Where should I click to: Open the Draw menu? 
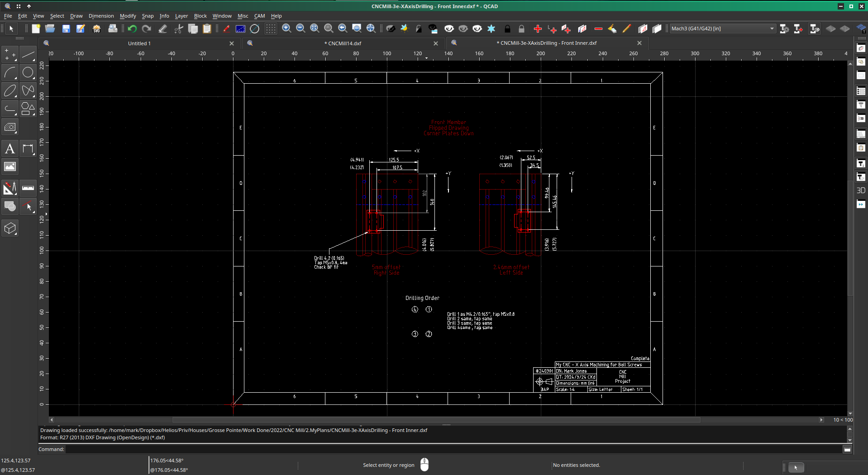[76, 16]
